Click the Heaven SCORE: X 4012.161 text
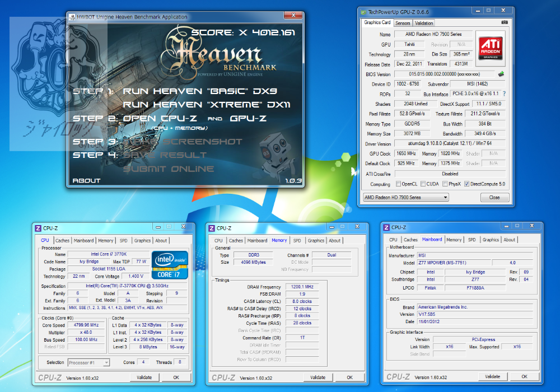Image resolution: width=560 pixels, height=392 pixels. (243, 32)
